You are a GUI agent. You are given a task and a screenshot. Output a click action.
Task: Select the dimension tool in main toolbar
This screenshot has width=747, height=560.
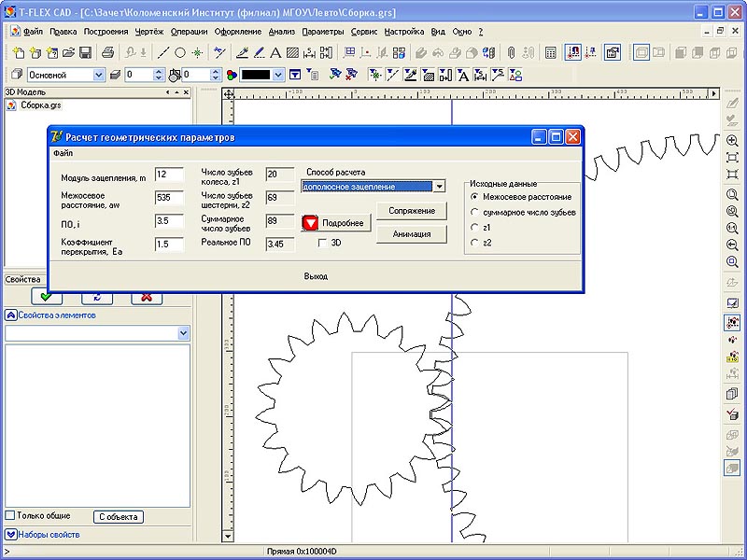click(309, 52)
